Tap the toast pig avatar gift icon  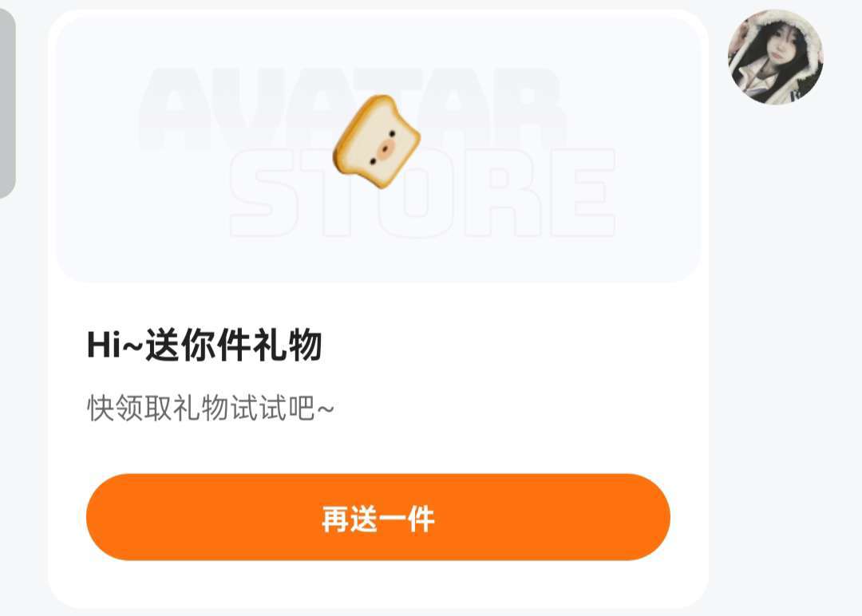point(377,141)
